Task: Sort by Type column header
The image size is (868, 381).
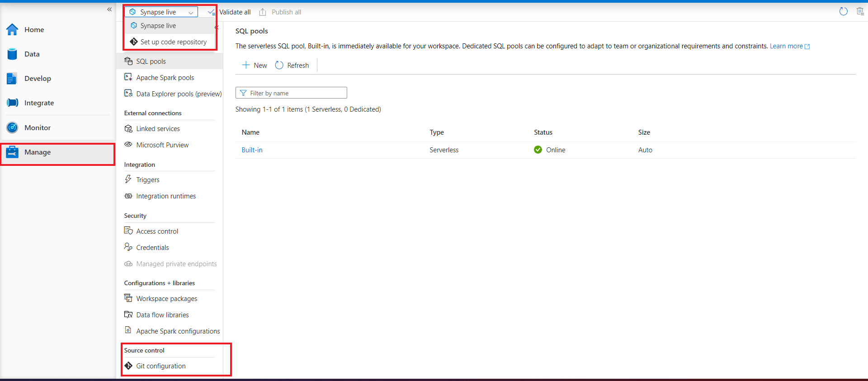Action: click(x=437, y=132)
